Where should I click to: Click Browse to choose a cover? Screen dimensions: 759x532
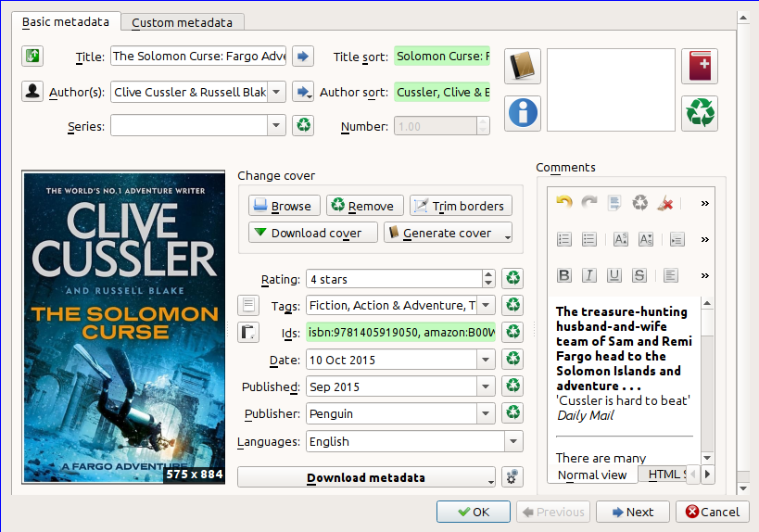285,206
